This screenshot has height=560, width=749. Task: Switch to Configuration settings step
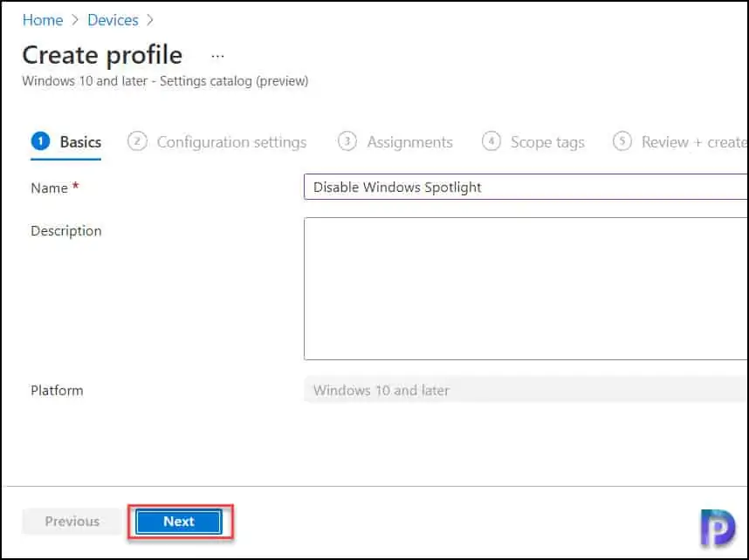[x=216, y=142]
